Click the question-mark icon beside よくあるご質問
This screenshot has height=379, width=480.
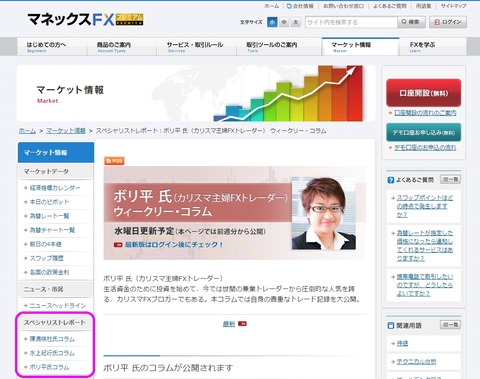tap(391, 180)
